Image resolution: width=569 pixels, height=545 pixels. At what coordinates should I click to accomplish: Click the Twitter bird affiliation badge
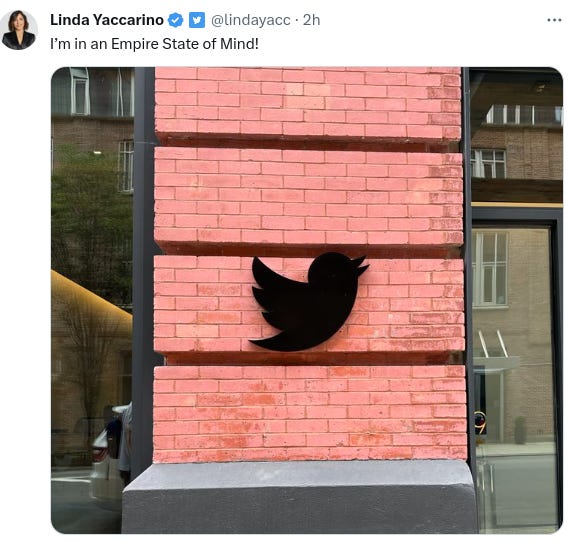pyautogui.click(x=197, y=20)
